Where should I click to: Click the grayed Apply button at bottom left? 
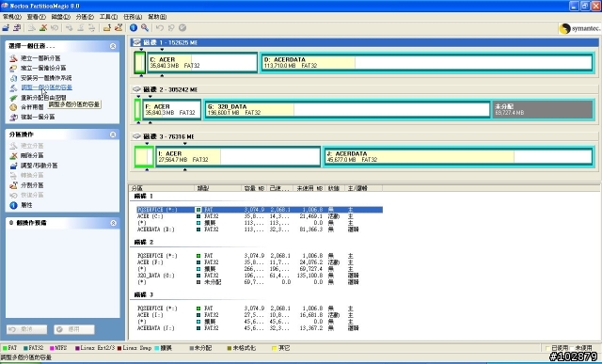click(74, 329)
